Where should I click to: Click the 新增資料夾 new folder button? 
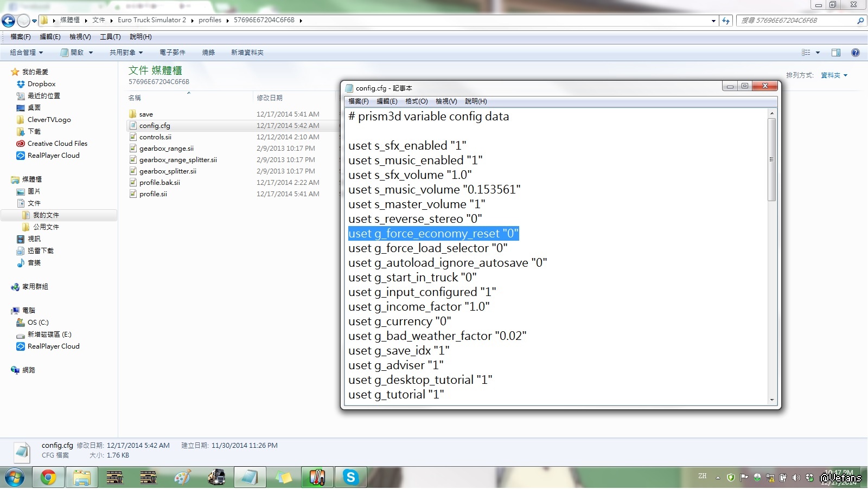(x=247, y=53)
